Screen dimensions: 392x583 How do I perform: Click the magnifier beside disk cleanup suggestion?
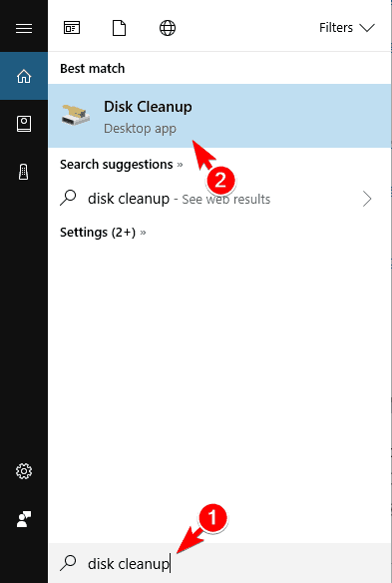coord(69,199)
